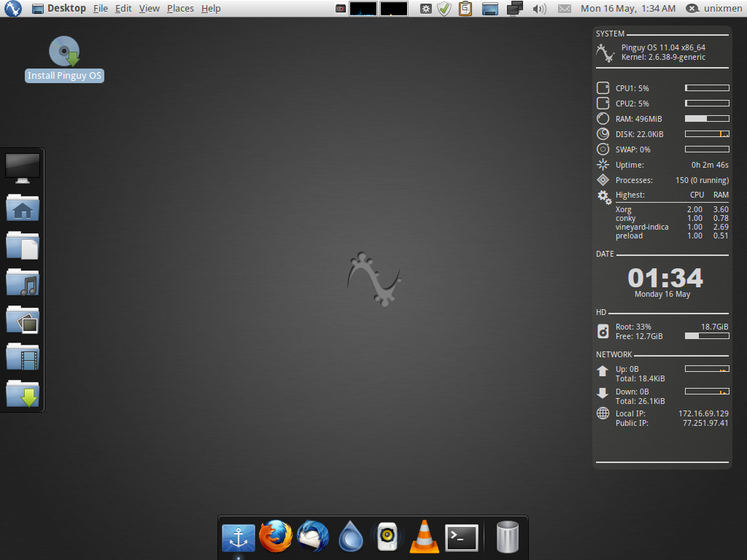Open the volume speaker control
Viewport: 747px width, 560px height.
click(539, 9)
